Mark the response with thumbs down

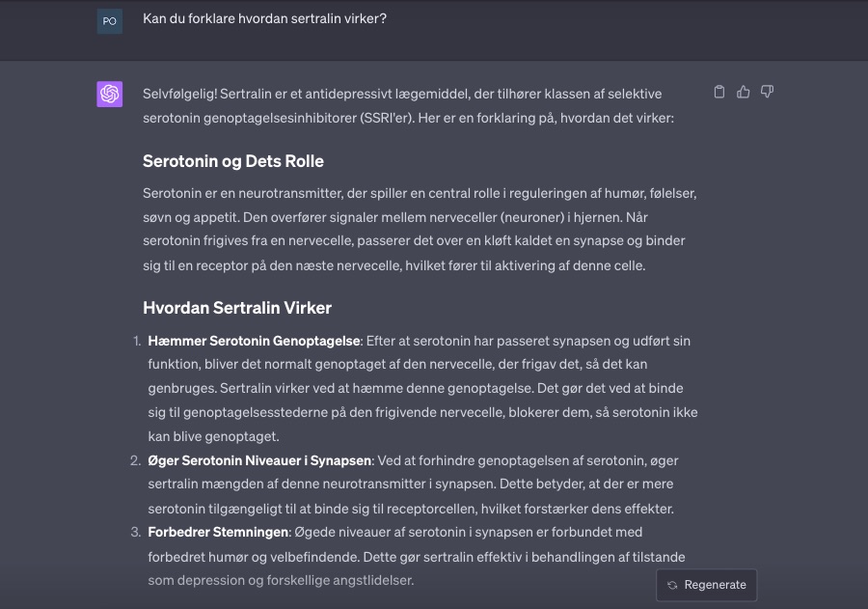[x=768, y=92]
